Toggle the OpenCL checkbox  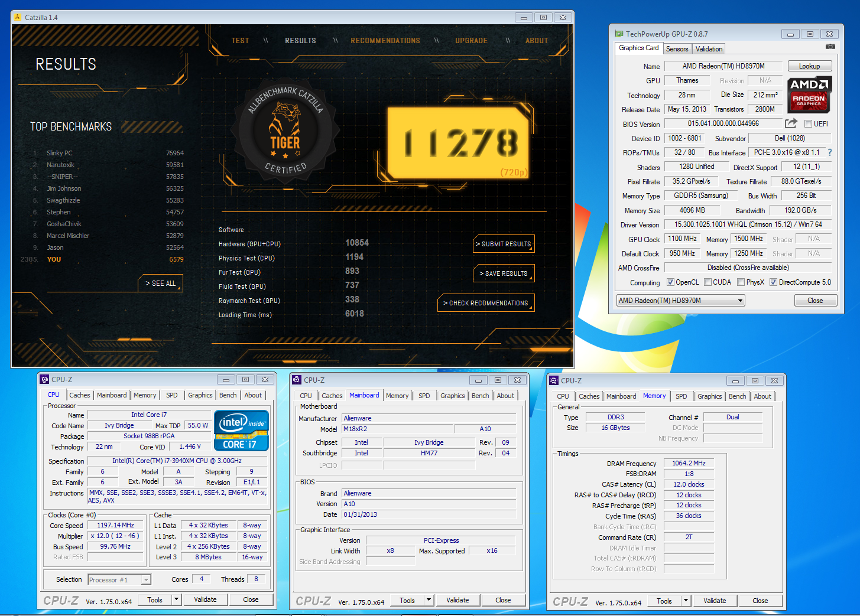pos(670,282)
